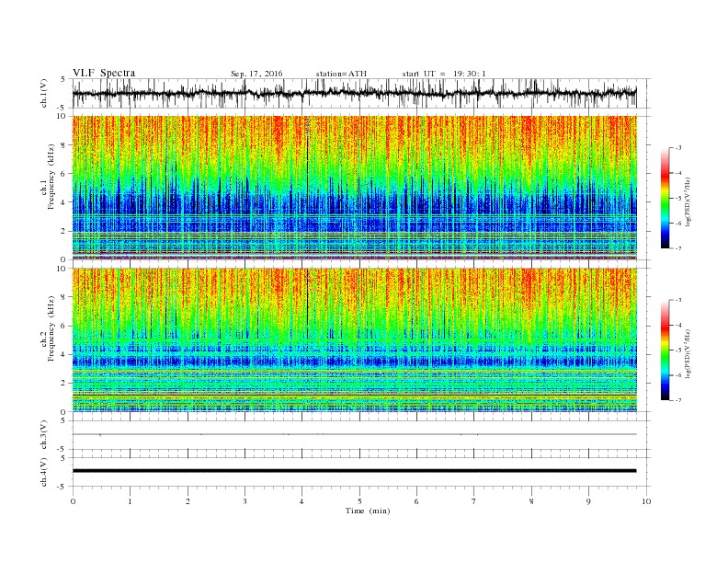Click the 'ch.3(V)' axis label
This screenshot has width=728, height=563.
point(44,435)
